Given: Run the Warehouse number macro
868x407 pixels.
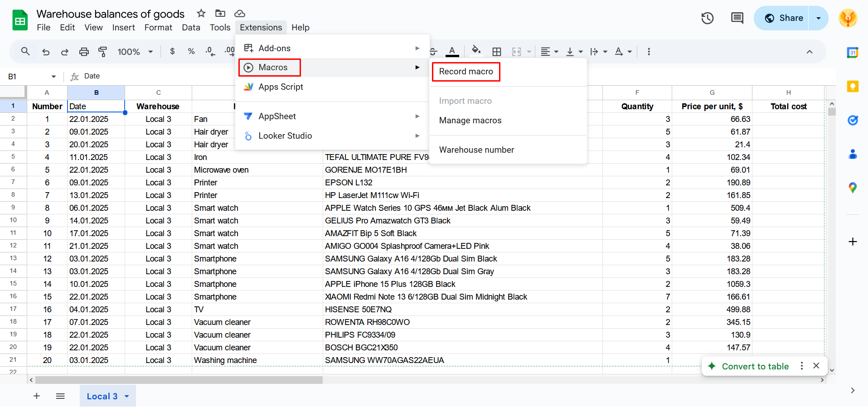Looking at the screenshot, I should pyautogui.click(x=508, y=150).
